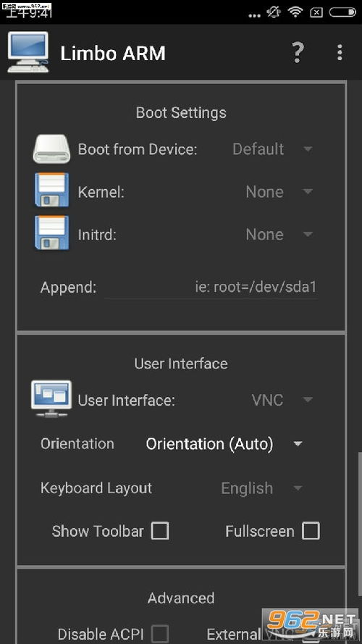Tap the Limbo ARM computer logo
This screenshot has width=362, height=644.
point(28,53)
